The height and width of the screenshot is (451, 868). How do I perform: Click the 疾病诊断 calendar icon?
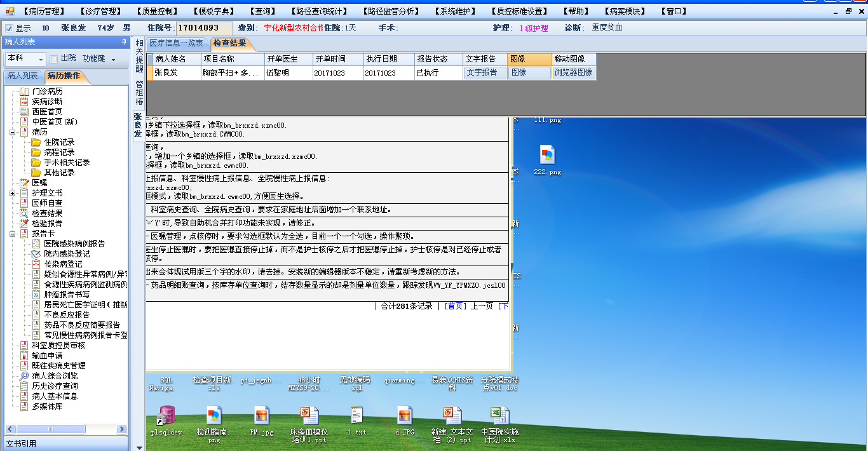[x=24, y=102]
